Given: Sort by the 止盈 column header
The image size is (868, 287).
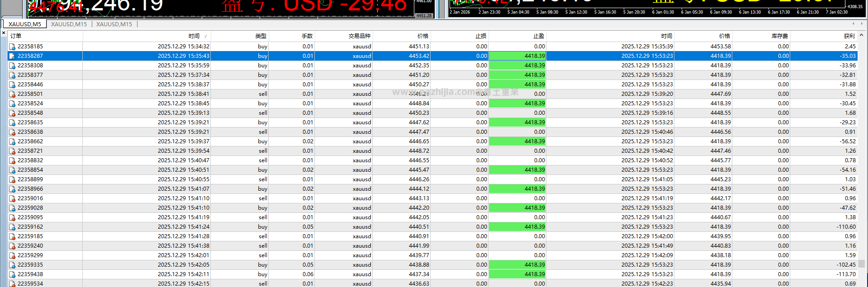Looking at the screenshot, I should click(517, 36).
